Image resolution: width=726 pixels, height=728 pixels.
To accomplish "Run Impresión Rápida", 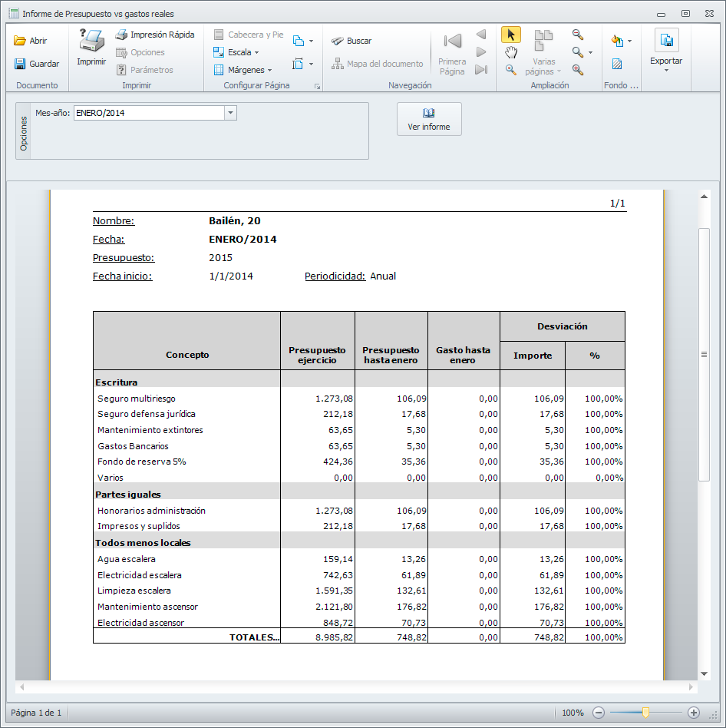I will point(154,35).
